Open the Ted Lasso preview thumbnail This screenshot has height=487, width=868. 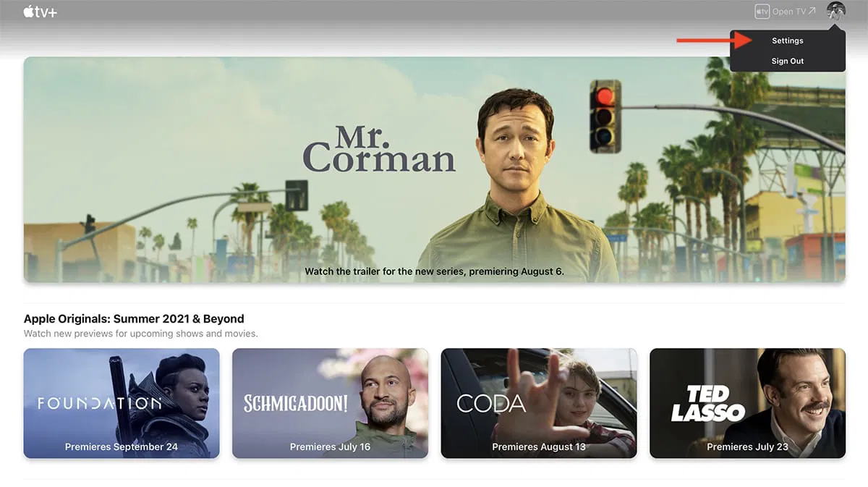[x=747, y=402]
